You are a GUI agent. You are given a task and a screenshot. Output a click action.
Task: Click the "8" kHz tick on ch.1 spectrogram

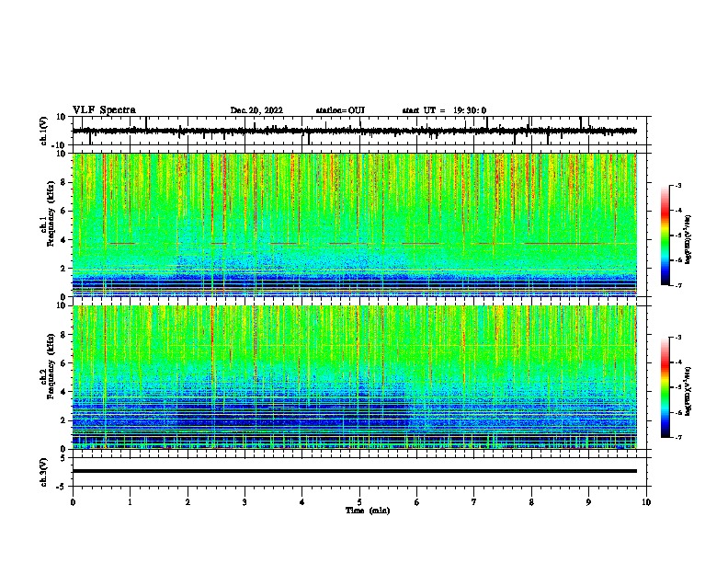pyautogui.click(x=64, y=182)
